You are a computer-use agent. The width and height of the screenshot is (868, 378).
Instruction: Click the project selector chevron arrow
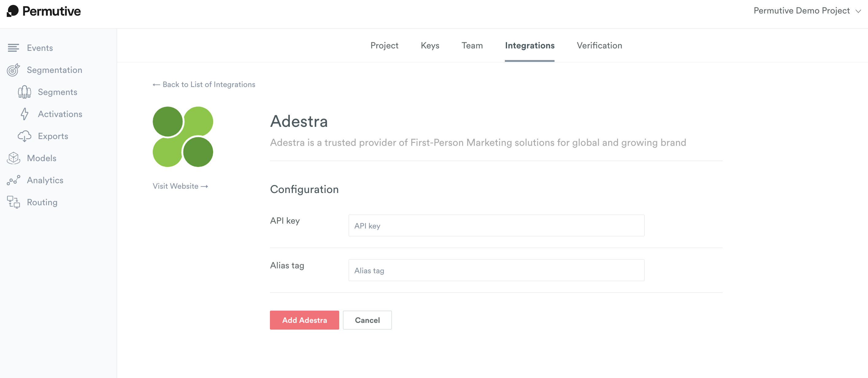(x=858, y=11)
